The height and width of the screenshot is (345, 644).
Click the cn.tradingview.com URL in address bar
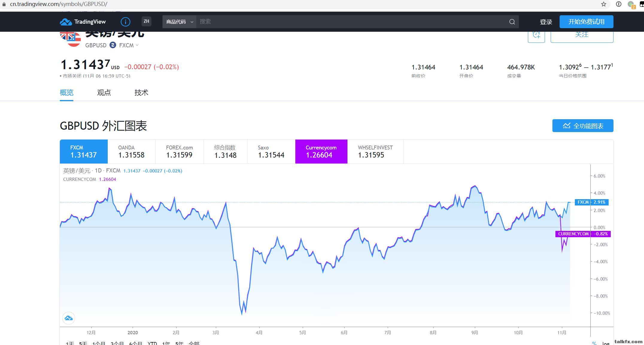[x=58, y=4]
